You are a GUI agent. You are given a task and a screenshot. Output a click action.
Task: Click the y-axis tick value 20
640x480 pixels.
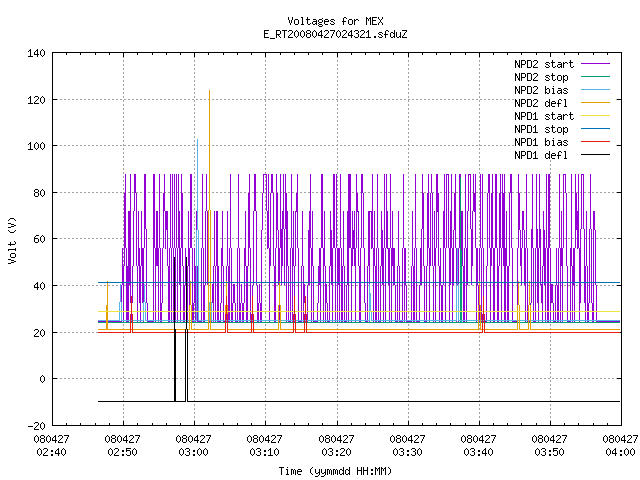39,333
